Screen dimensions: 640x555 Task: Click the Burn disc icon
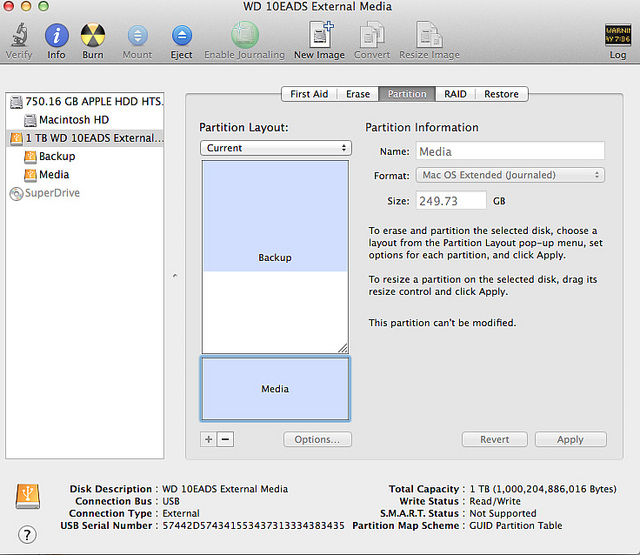click(x=93, y=35)
